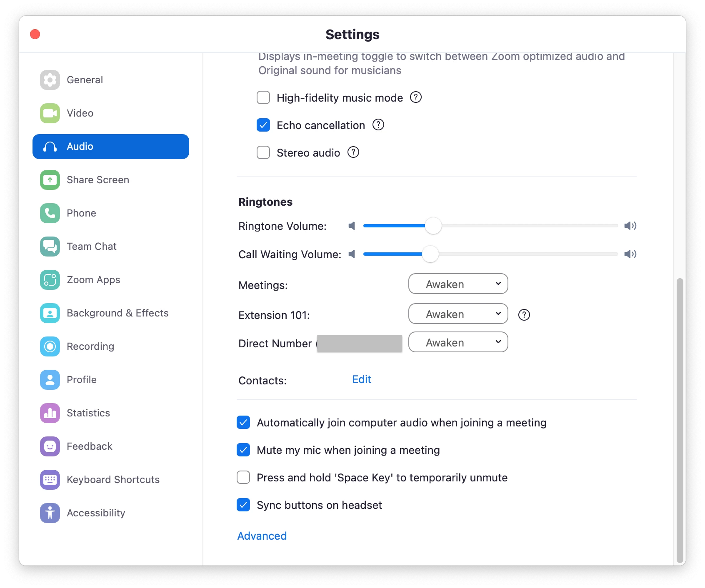
Task: Click the Statistics bar chart icon
Action: tap(50, 413)
